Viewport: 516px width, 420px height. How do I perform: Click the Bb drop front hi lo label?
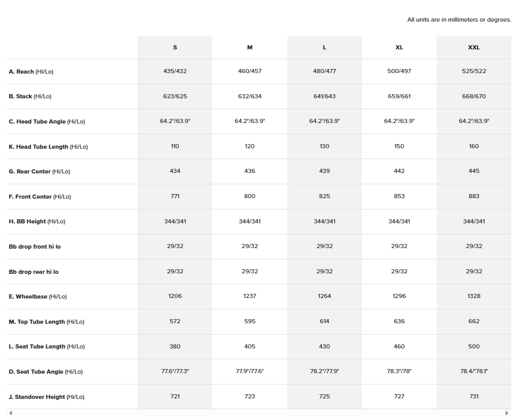[x=35, y=247]
